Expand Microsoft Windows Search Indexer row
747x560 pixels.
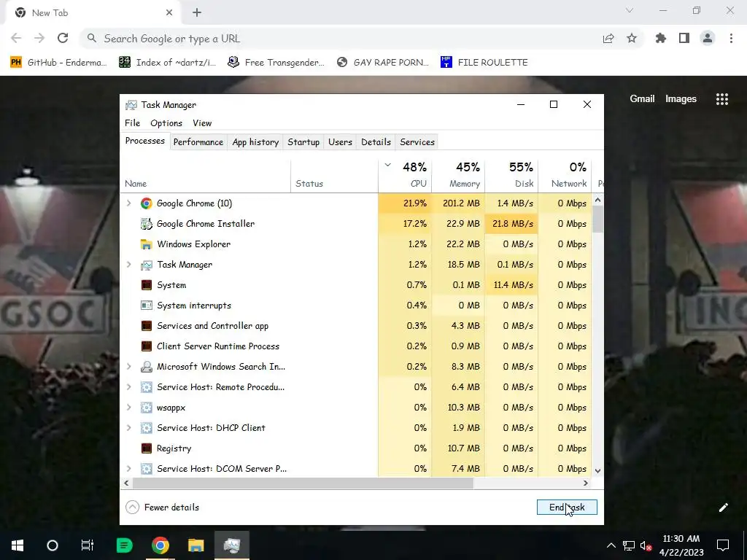128,367
